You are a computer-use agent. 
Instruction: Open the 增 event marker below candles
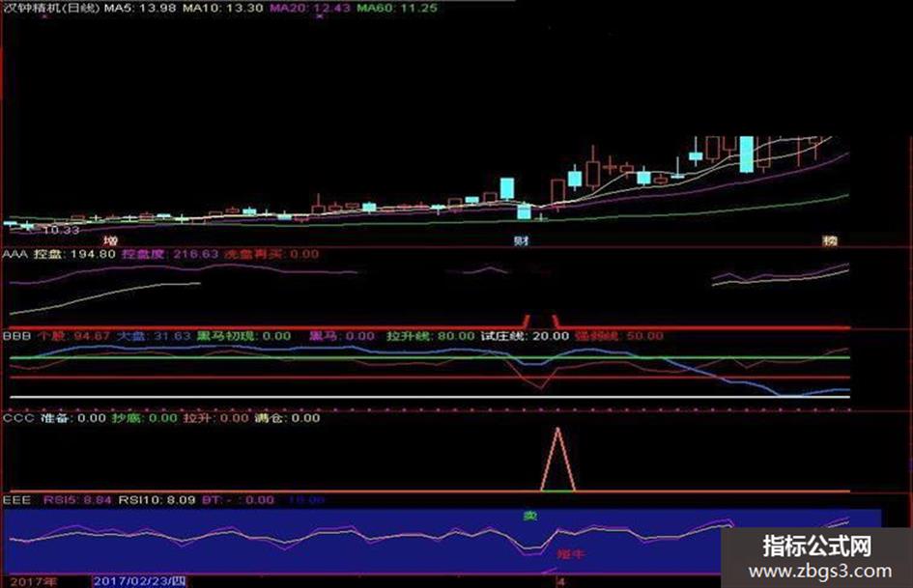click(x=110, y=240)
